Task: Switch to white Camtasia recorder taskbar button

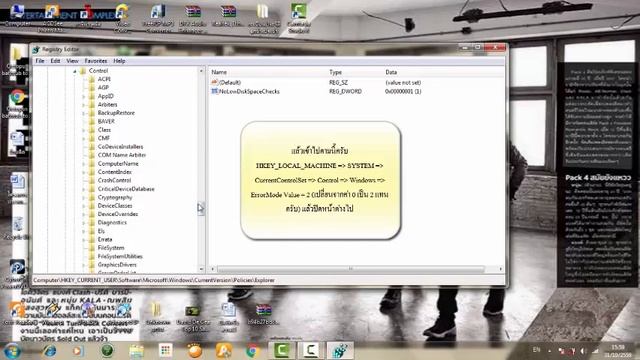Action: pos(311,351)
